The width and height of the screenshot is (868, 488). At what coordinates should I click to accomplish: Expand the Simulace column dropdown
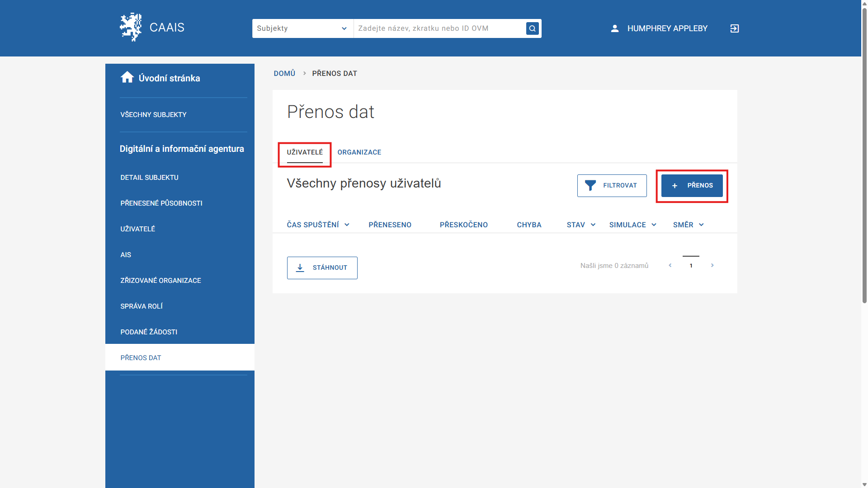point(654,225)
